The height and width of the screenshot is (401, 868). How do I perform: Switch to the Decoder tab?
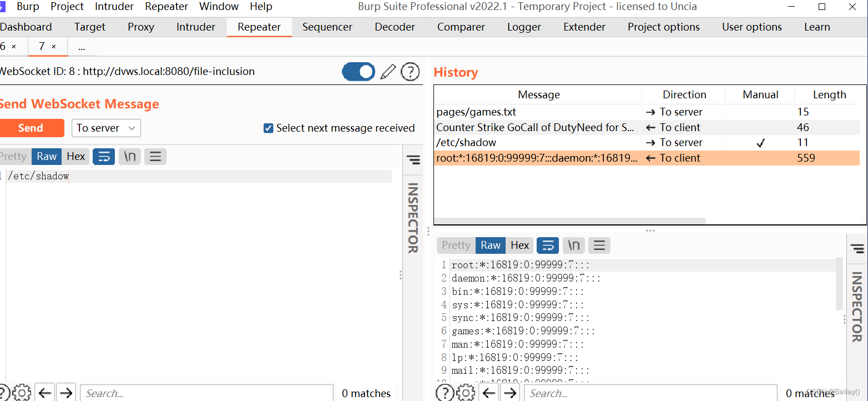click(395, 27)
